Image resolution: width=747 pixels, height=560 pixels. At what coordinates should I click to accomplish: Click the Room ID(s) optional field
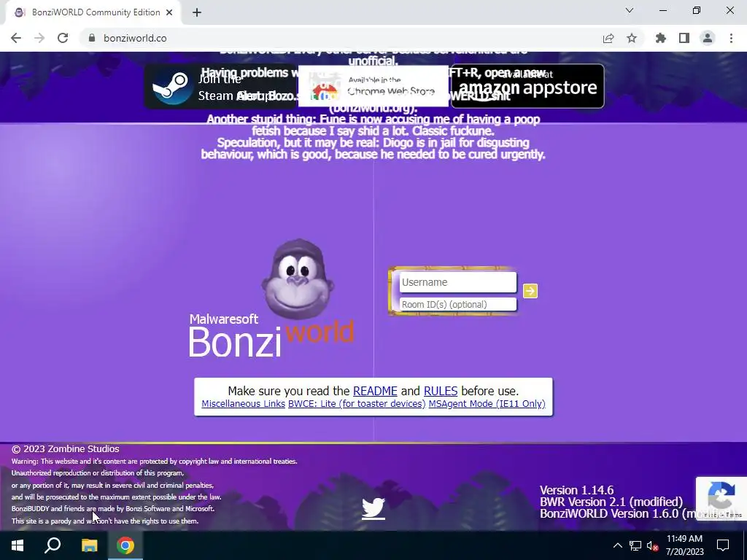pyautogui.click(x=458, y=304)
